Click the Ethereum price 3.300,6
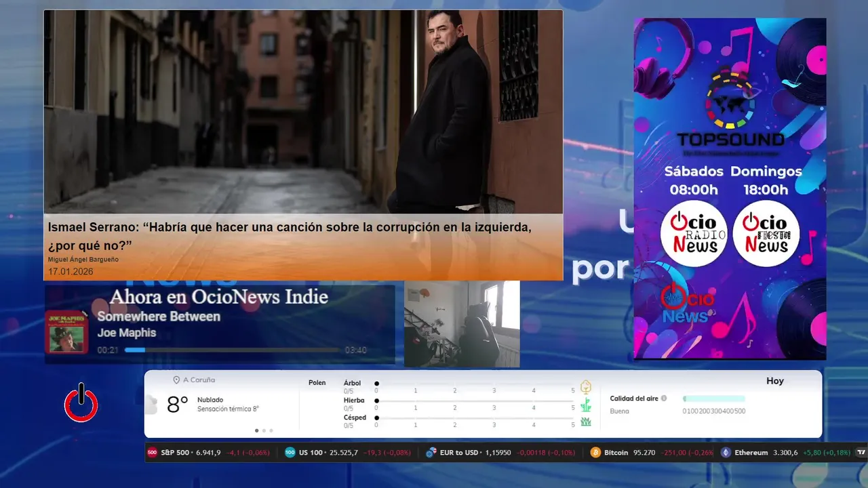Viewport: 868px width, 488px height. tap(785, 452)
